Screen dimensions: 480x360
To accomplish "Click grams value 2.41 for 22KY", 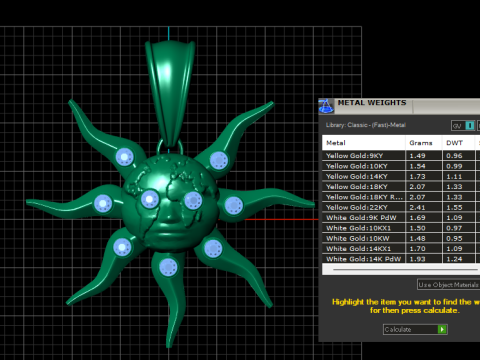I will tap(417, 207).
